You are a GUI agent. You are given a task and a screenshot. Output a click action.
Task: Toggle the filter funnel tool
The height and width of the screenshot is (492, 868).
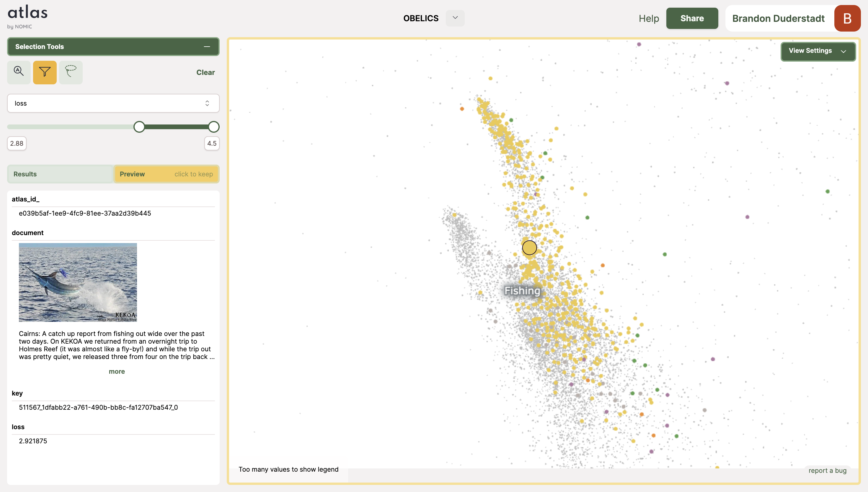(45, 72)
